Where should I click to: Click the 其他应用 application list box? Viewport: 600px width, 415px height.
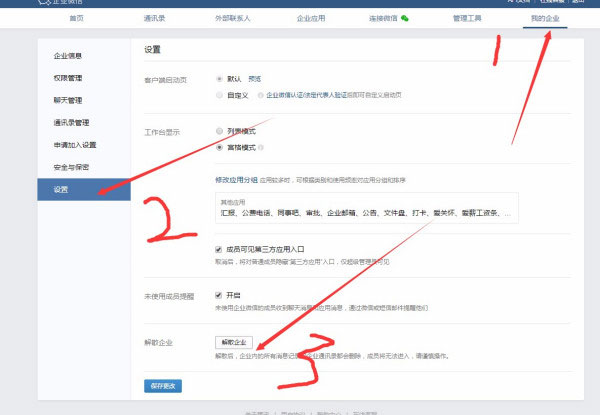(367, 208)
